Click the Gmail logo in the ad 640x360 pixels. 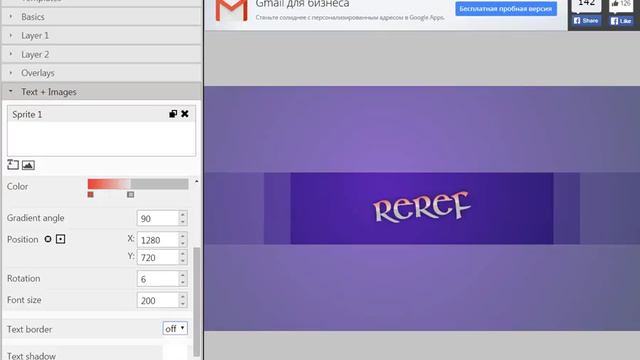(231, 11)
